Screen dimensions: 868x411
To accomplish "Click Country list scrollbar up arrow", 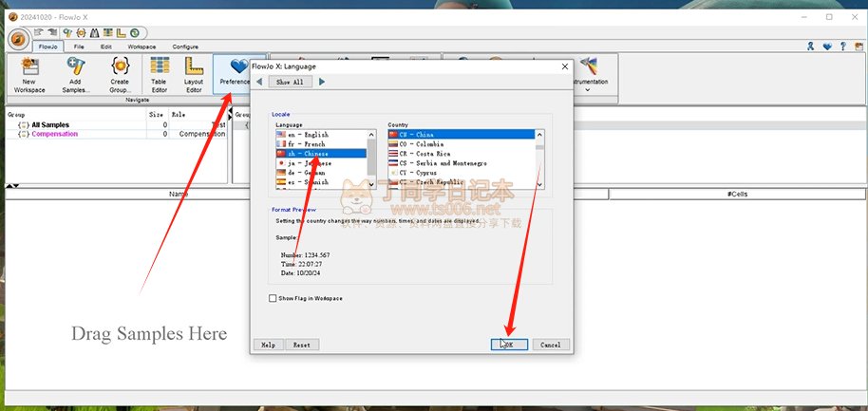I will 539,134.
